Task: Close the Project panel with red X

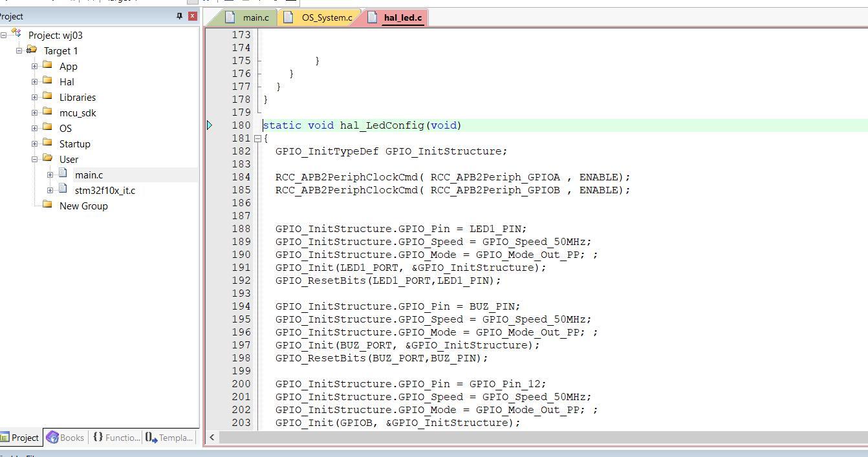Action: tap(193, 16)
